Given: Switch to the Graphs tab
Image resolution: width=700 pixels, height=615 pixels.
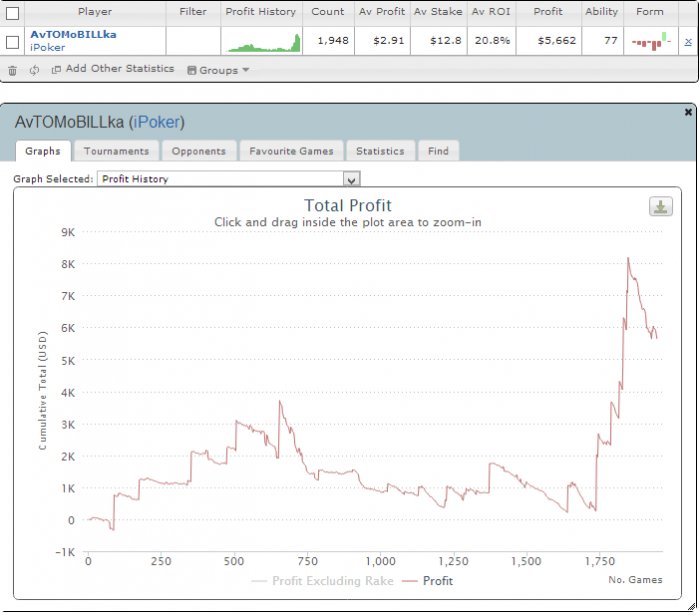Looking at the screenshot, I should (43, 151).
